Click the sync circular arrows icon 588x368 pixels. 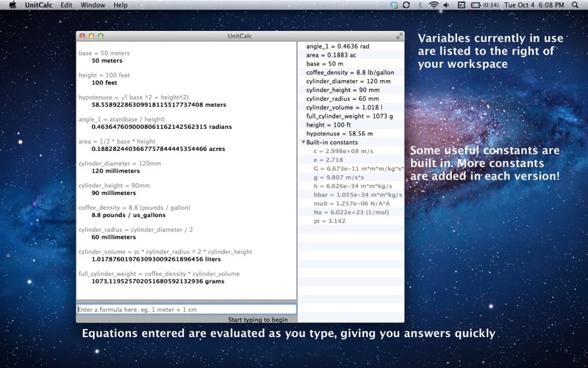[x=406, y=5]
